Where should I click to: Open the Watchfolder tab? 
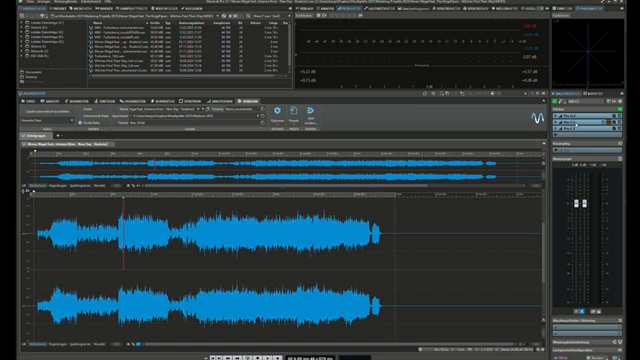click(164, 8)
